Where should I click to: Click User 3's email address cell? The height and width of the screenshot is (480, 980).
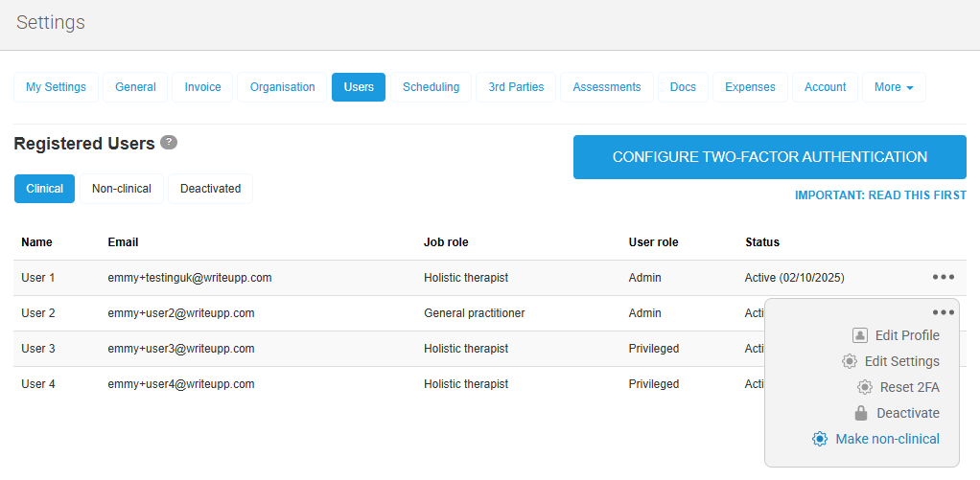pyautogui.click(x=180, y=349)
